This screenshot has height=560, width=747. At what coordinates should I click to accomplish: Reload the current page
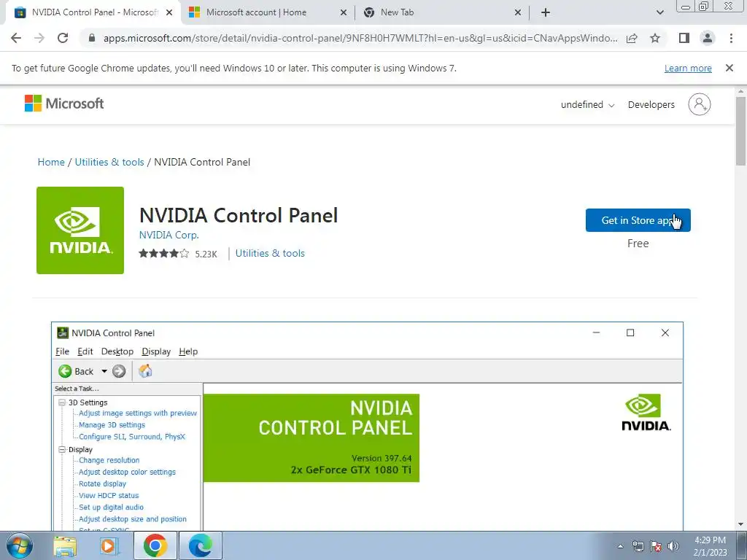63,38
